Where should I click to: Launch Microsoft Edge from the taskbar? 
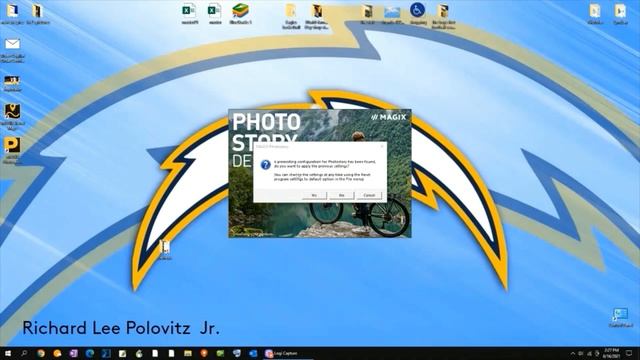point(90,353)
